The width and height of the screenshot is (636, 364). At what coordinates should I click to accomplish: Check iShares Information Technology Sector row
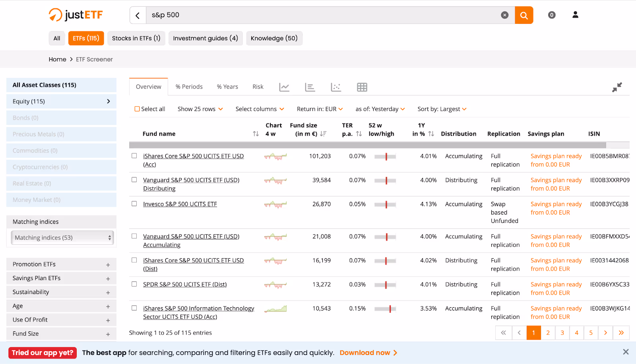point(134,308)
